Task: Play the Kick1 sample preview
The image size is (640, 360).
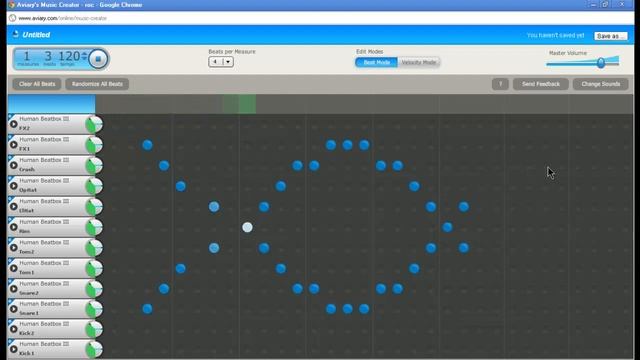Action: (x=13, y=349)
